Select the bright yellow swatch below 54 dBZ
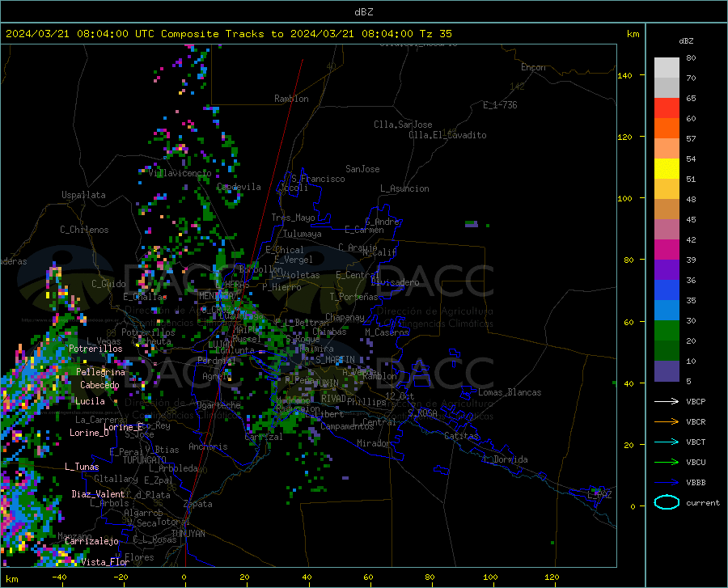 (667, 169)
